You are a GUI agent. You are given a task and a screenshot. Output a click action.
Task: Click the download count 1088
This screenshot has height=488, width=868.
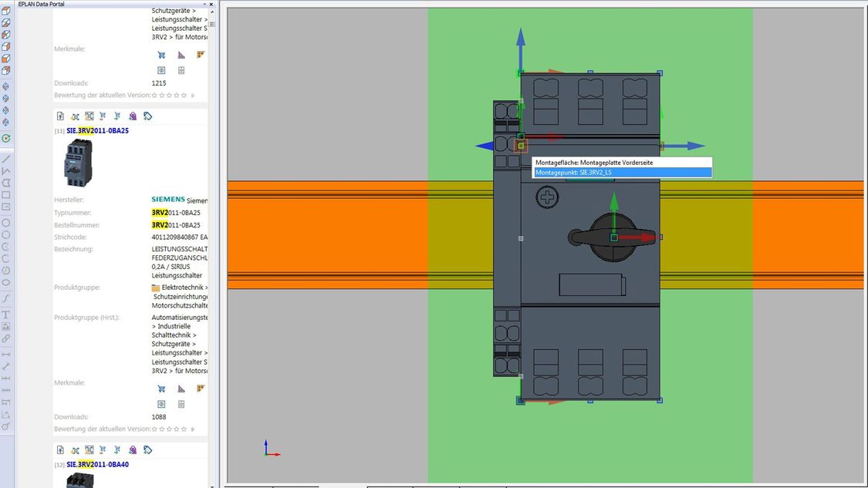tap(159, 417)
